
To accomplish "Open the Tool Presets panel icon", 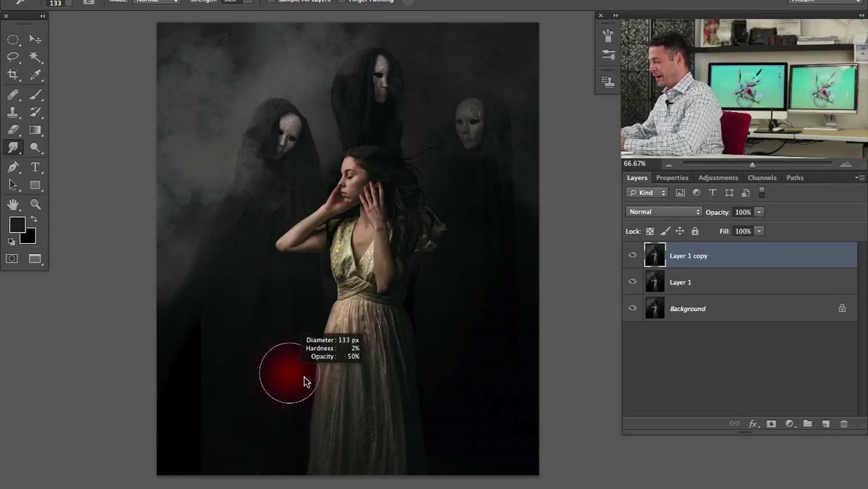I will (608, 55).
